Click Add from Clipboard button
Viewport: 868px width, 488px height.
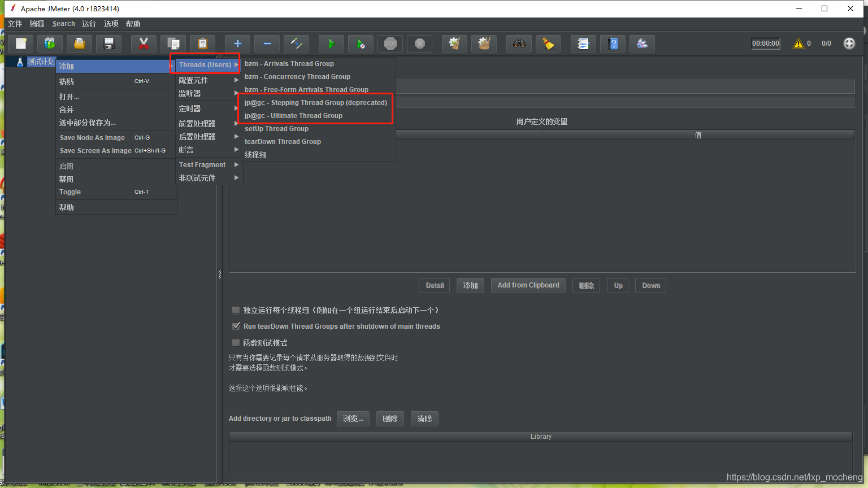528,286
